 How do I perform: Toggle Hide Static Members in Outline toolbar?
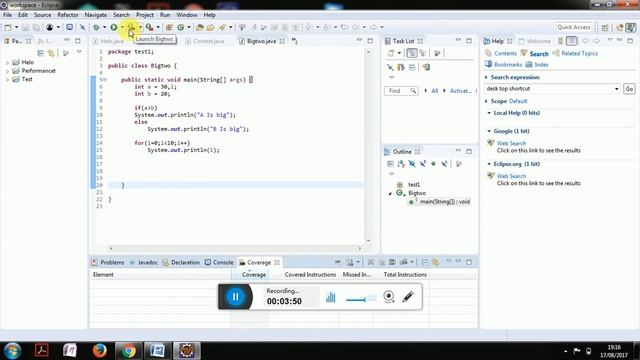(x=423, y=164)
